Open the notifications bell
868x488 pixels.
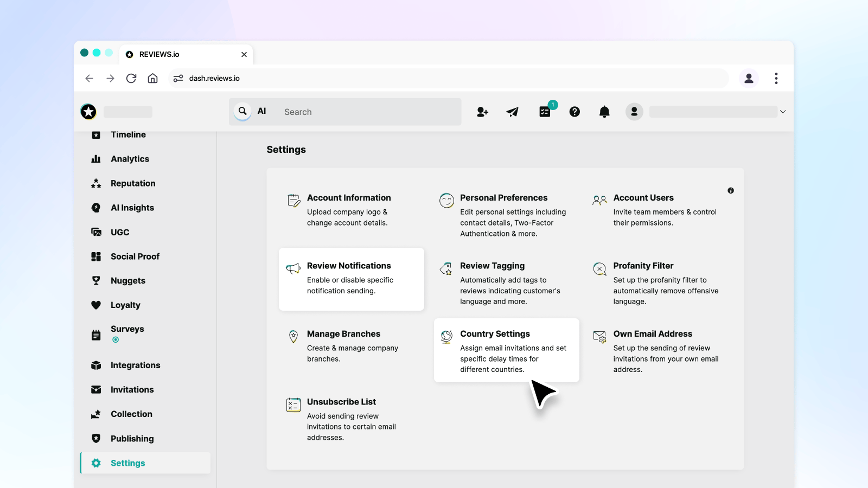pyautogui.click(x=604, y=112)
